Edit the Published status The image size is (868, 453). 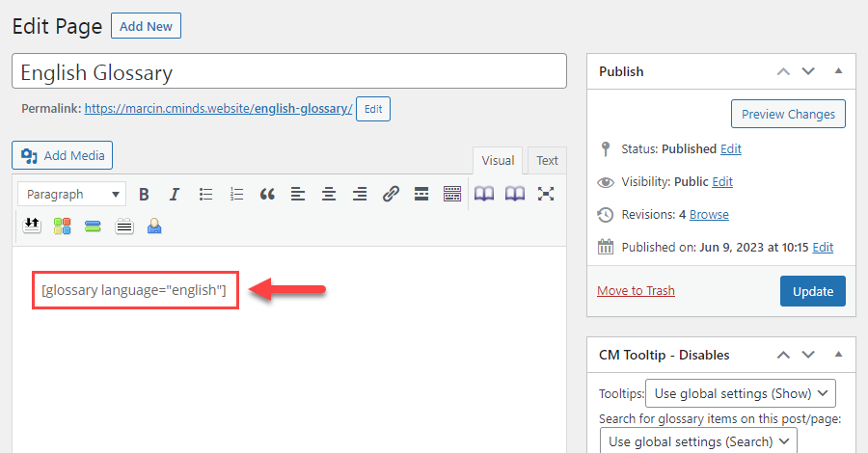(x=731, y=148)
